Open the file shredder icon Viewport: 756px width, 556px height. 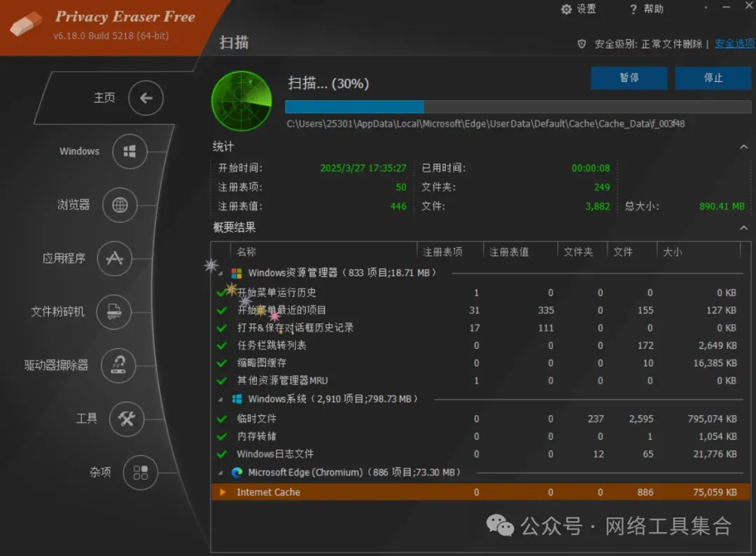coord(114,312)
